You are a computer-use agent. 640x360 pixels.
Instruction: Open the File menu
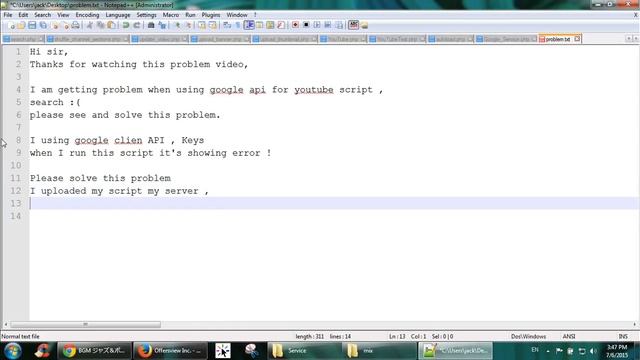coord(8,15)
